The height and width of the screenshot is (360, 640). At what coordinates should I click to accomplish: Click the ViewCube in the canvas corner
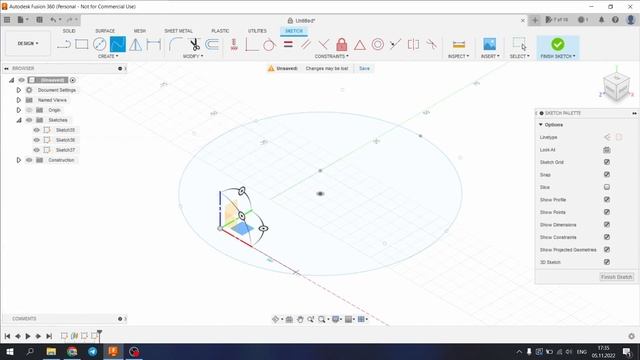click(x=616, y=87)
